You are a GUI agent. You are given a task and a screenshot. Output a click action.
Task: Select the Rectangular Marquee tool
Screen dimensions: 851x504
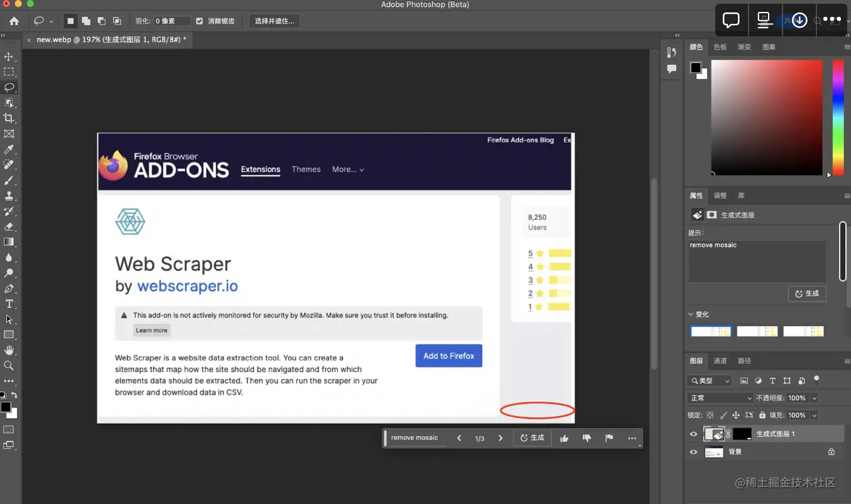(x=9, y=72)
